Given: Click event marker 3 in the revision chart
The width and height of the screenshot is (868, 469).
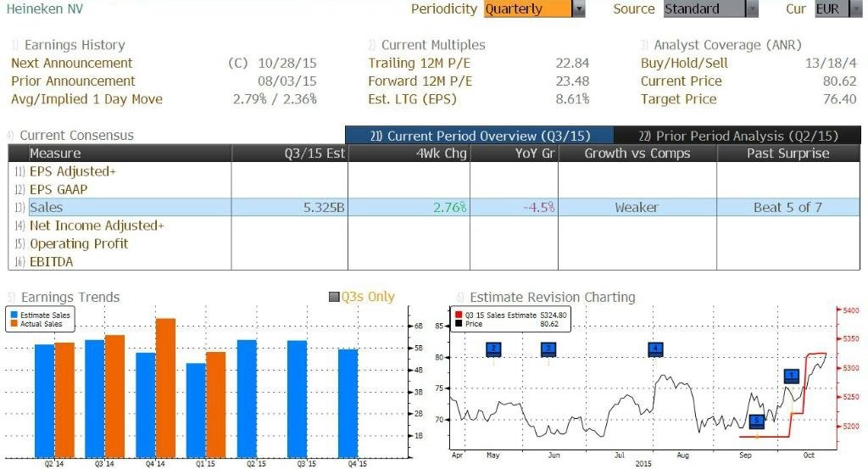Looking at the screenshot, I should click(x=548, y=349).
